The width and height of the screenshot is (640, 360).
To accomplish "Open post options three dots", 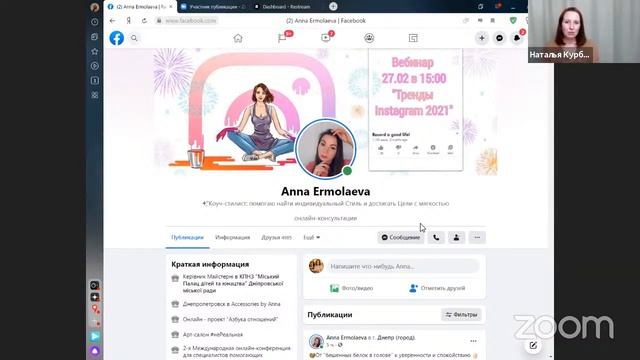I will coord(473,341).
